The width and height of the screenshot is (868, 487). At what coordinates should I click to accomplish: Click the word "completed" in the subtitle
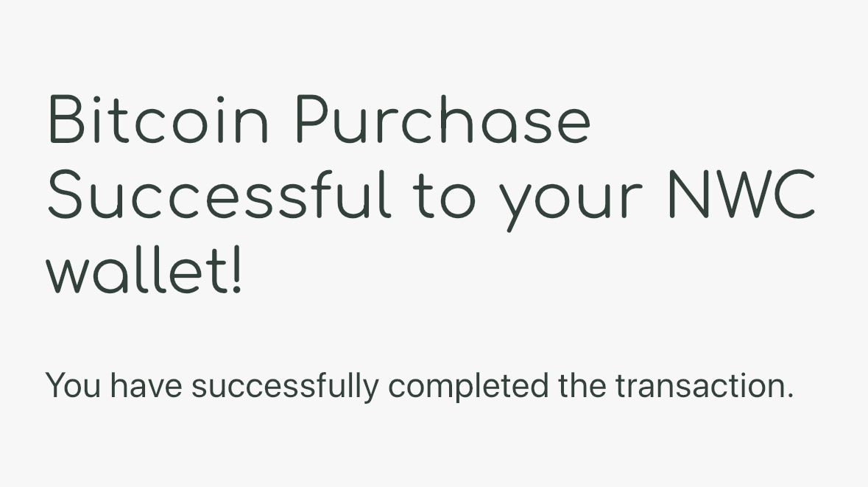[x=468, y=388]
